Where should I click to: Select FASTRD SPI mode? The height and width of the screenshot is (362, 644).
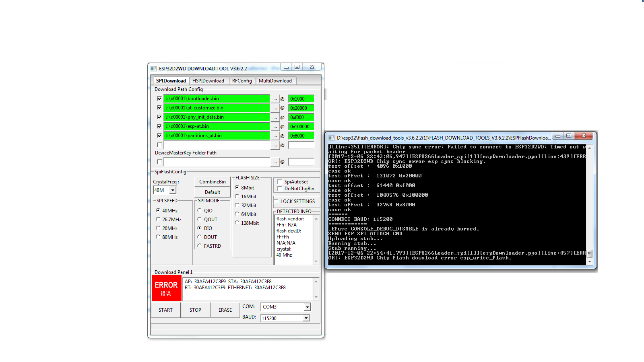point(200,246)
